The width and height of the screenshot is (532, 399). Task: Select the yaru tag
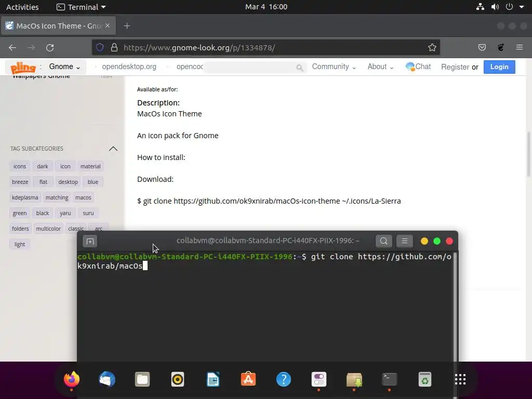pos(65,214)
